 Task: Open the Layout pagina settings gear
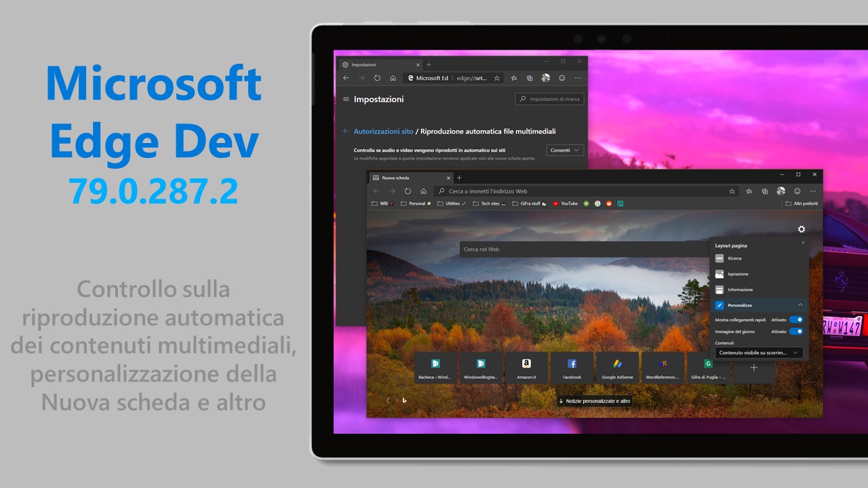click(801, 229)
